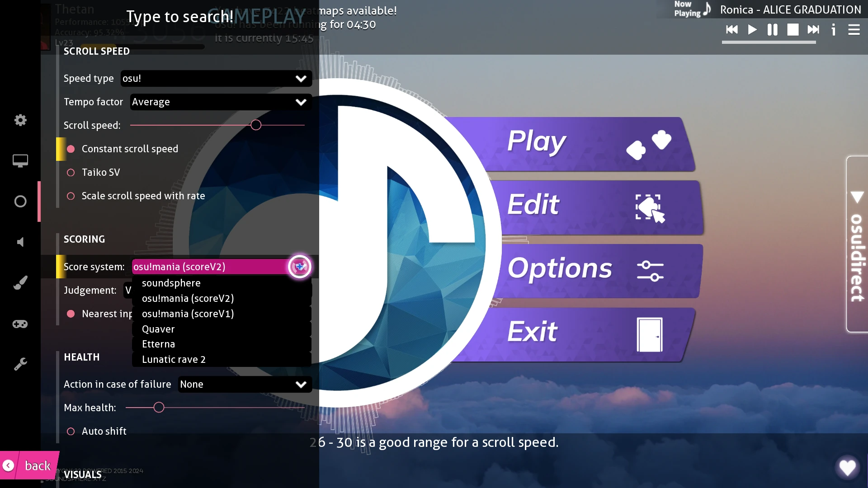Choose Quaver score system
The image size is (868, 488).
coord(222,329)
